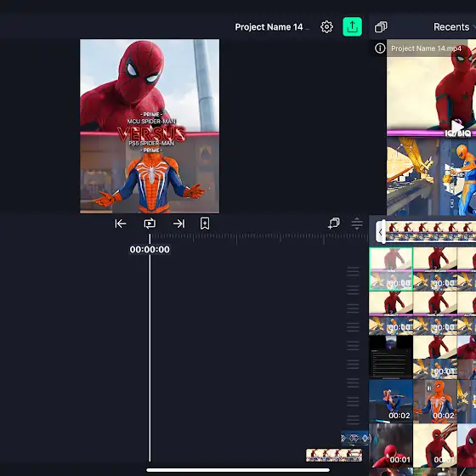Rename via Project Name 14 title
The image size is (476, 476).
[269, 27]
